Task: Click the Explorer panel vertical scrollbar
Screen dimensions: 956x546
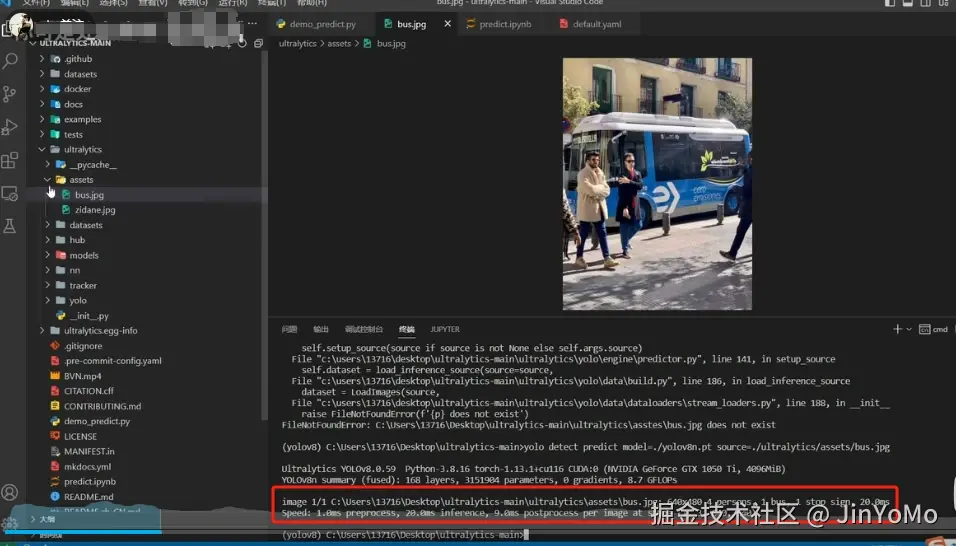Action: [265, 235]
